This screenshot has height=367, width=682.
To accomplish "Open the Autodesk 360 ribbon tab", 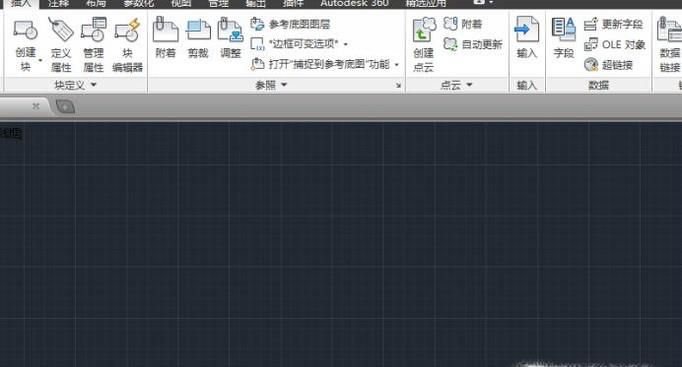I will pyautogui.click(x=354, y=3).
